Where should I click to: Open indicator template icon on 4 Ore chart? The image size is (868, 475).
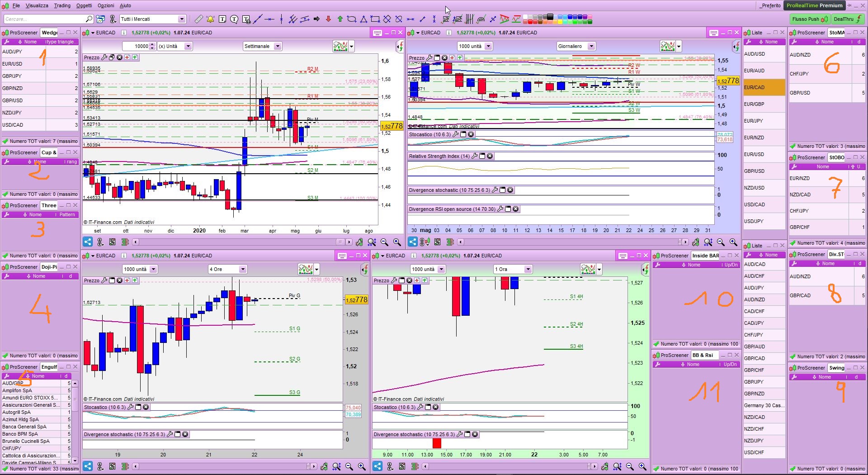(x=306, y=269)
